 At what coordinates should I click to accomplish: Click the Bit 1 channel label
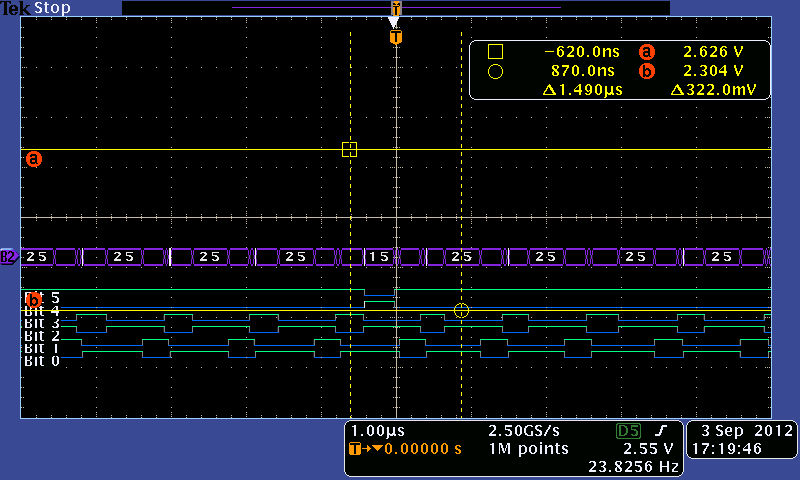[x=42, y=348]
